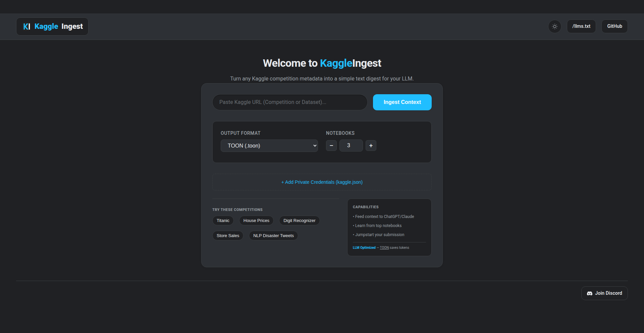Click the notebooks count field showing 3
The width and height of the screenshot is (644, 333).
[x=351, y=145]
